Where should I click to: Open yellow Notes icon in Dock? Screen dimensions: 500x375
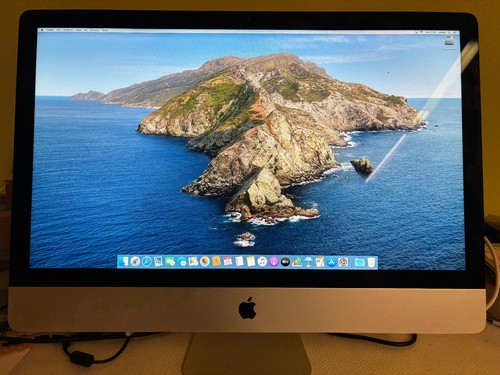coord(251,262)
